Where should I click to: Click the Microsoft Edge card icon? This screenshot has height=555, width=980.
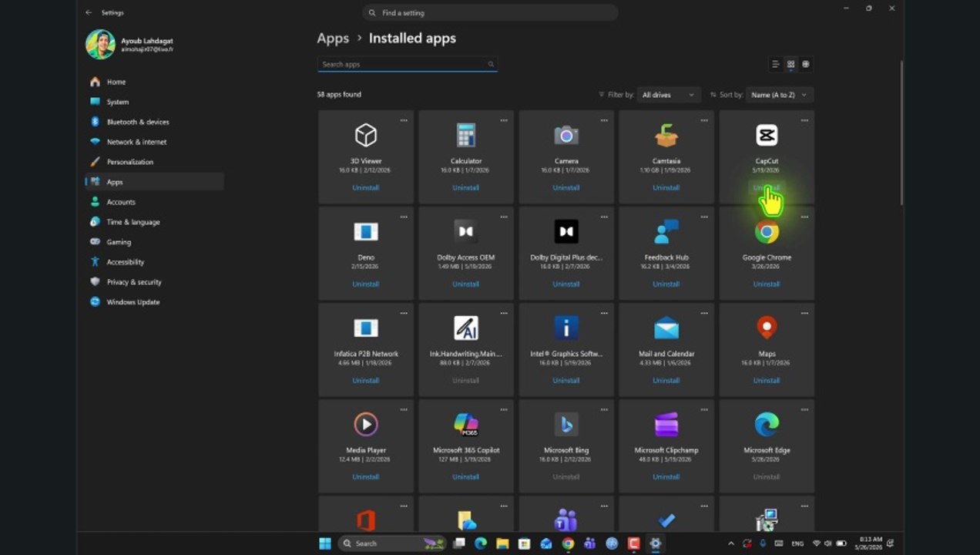click(x=767, y=425)
